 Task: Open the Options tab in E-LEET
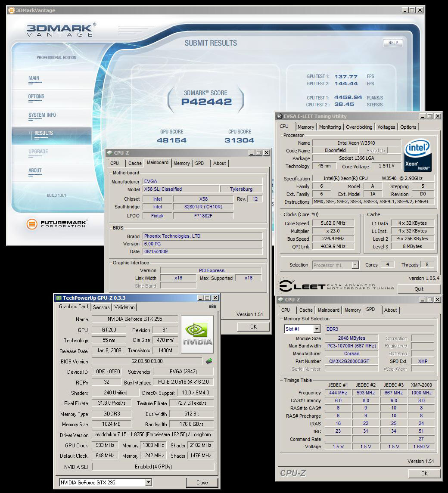coord(408,127)
